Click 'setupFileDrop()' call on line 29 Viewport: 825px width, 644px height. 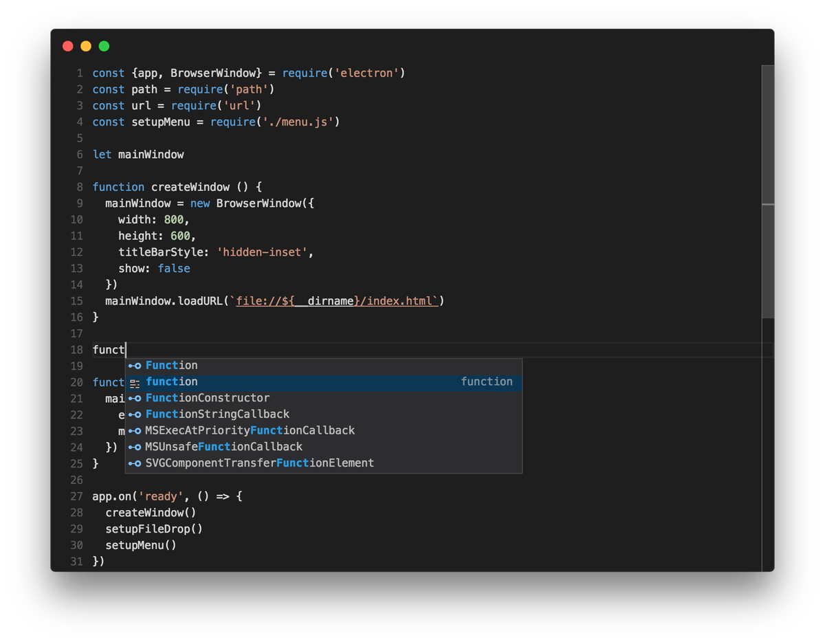point(154,529)
